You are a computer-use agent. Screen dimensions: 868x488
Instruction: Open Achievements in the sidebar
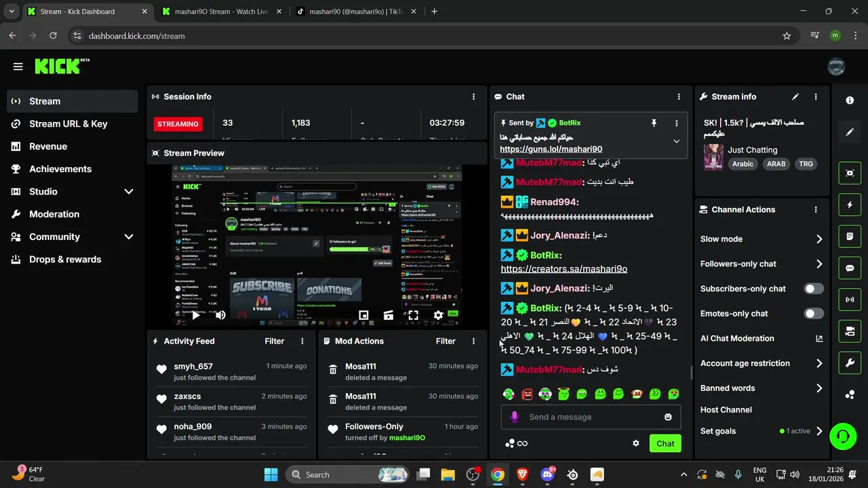click(x=73, y=169)
